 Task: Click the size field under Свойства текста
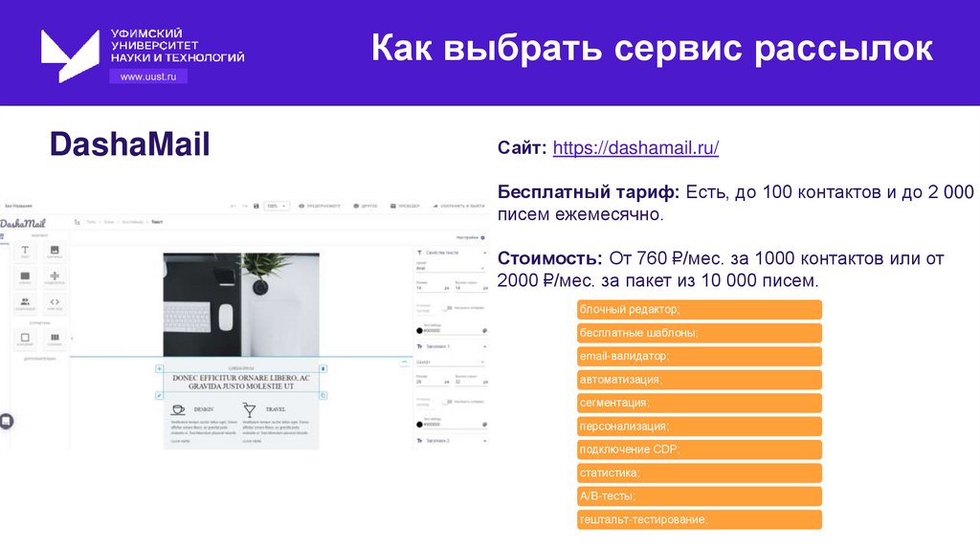[x=433, y=288]
